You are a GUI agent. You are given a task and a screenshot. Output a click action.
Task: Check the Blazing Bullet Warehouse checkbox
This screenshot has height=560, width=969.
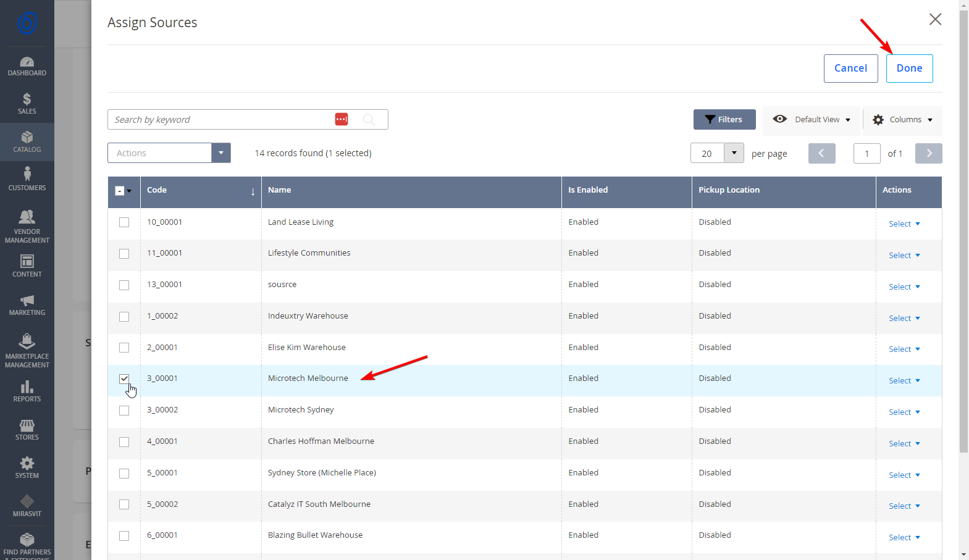point(124,536)
